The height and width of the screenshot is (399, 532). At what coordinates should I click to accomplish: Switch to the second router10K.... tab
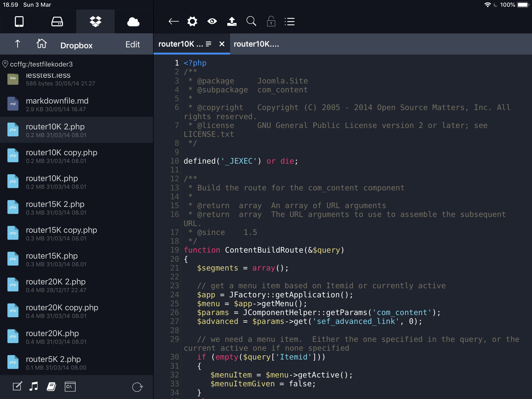(x=256, y=44)
